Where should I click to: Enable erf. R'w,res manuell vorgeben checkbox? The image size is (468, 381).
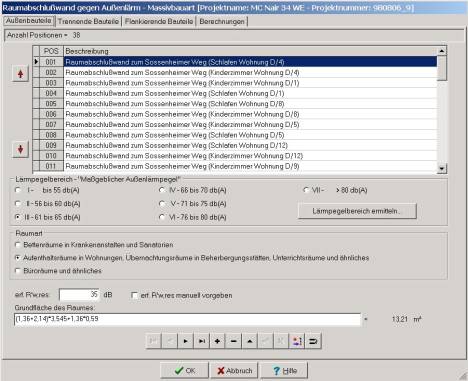(134, 295)
